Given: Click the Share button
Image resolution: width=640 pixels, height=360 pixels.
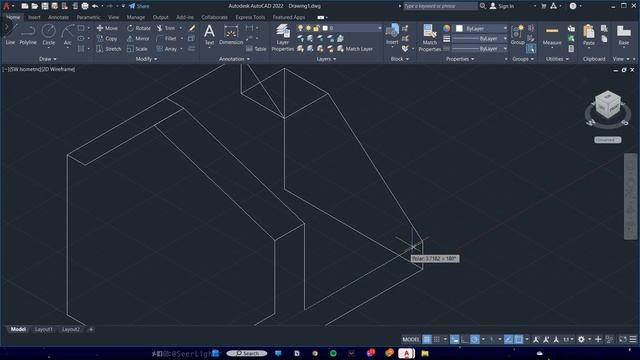Looking at the screenshot, I should point(139,6).
